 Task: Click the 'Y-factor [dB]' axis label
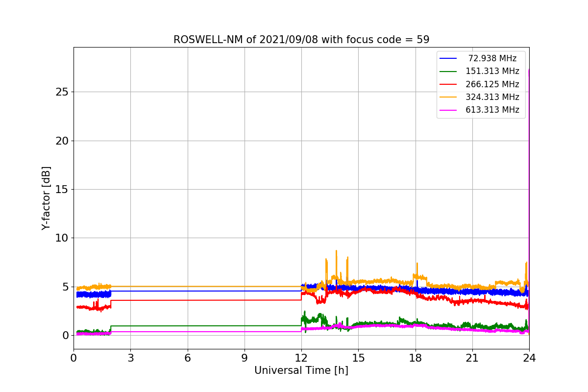point(46,198)
